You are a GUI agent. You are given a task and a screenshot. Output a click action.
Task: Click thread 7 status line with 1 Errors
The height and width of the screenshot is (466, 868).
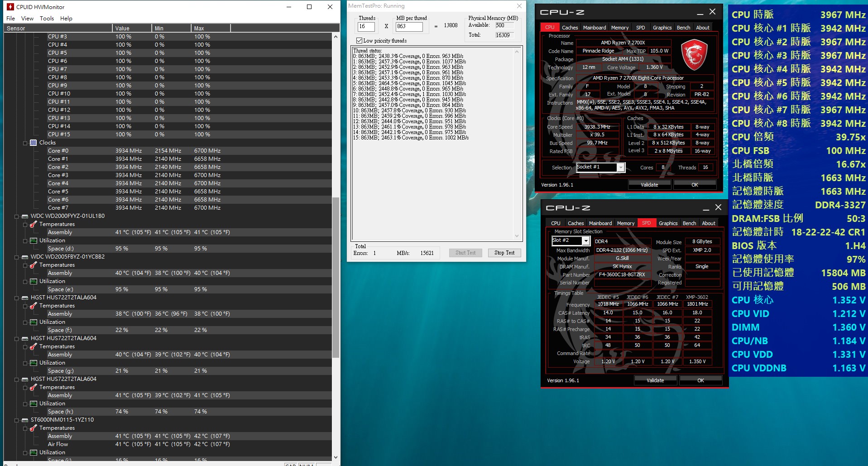[x=409, y=94]
